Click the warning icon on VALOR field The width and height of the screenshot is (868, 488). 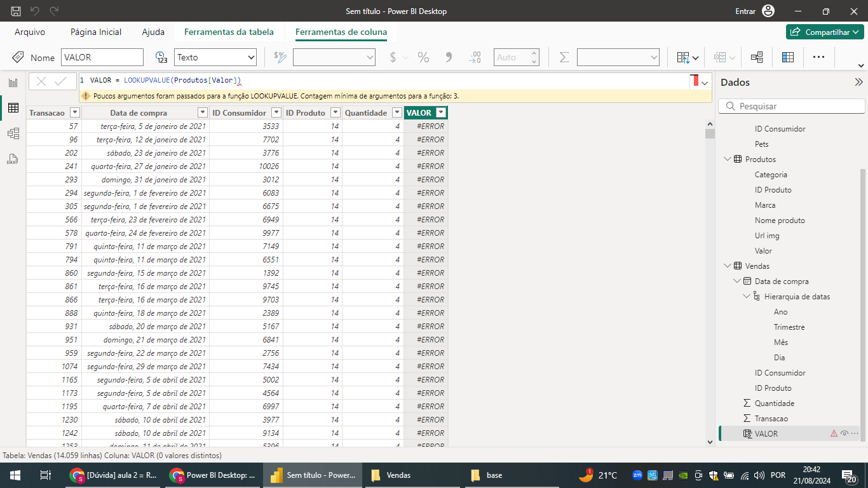click(834, 433)
